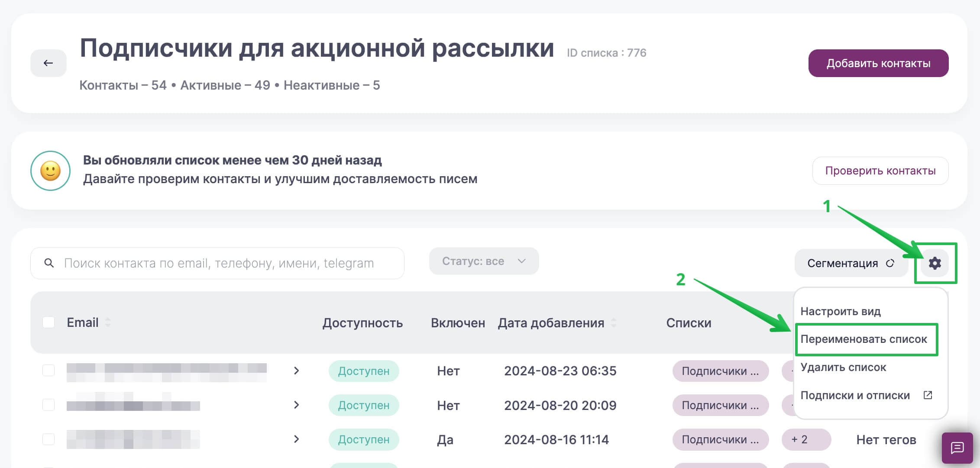This screenshot has width=980, height=468.
Task: Check the contact row dated 2024-08-16 11:14
Action: point(49,439)
